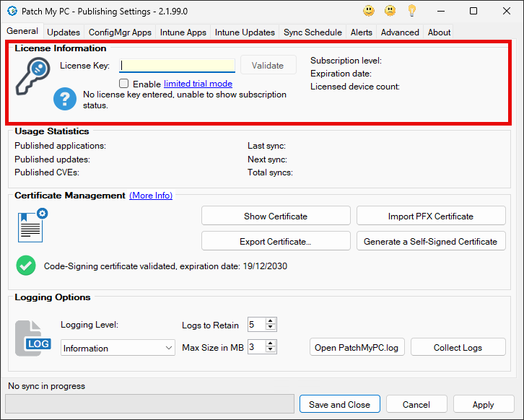Open the More Info certificate link
Image resolution: width=524 pixels, height=420 pixels.
click(x=151, y=196)
